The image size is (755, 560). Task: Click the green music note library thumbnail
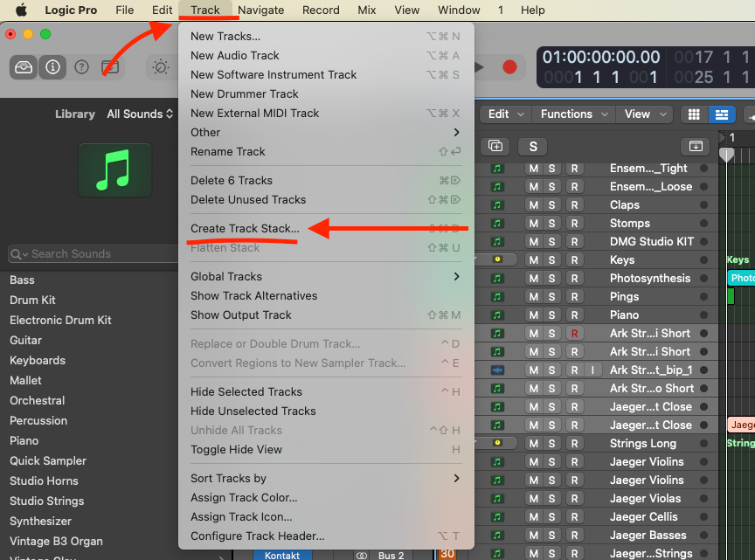(x=114, y=170)
